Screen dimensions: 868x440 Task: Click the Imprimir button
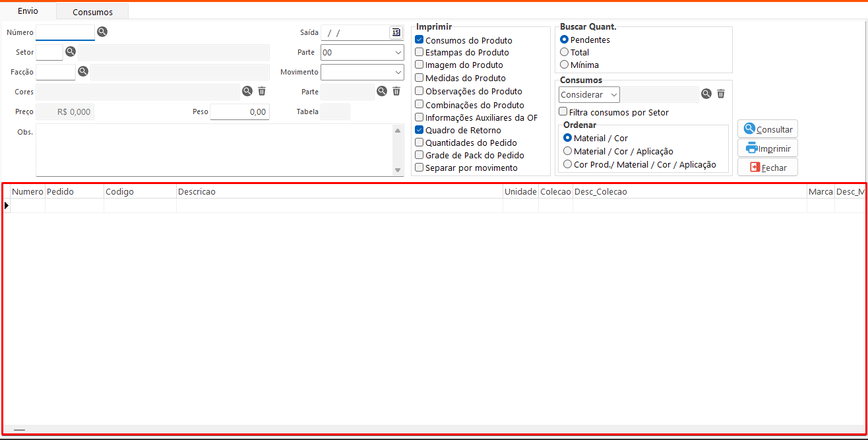pyautogui.click(x=768, y=148)
